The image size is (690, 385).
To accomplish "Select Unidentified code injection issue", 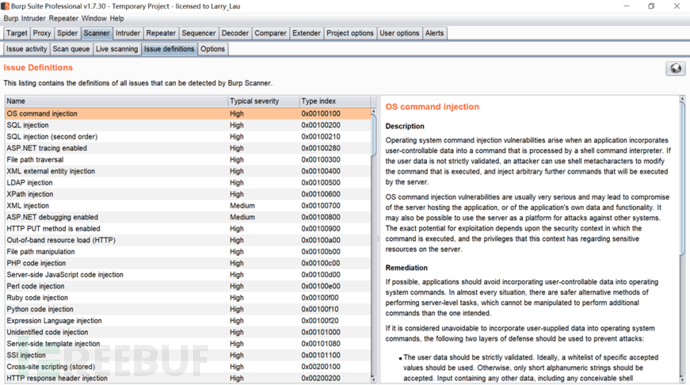I will [x=188, y=332].
